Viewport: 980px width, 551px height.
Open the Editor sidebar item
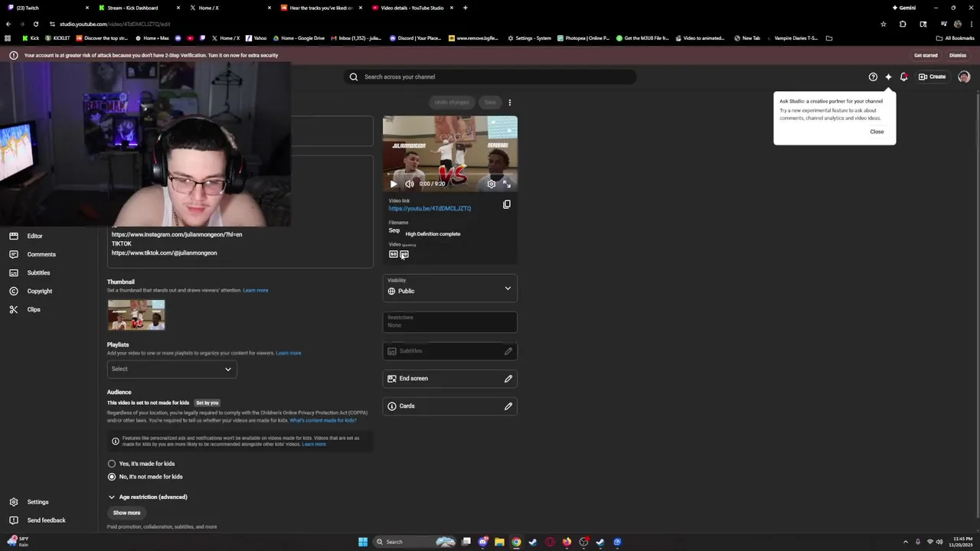49,236
